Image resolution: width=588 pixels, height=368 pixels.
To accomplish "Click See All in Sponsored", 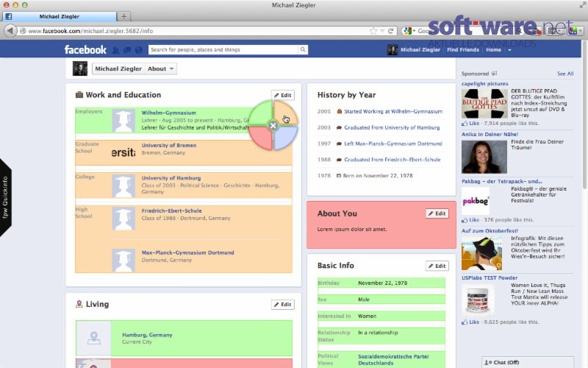I will 565,74.
